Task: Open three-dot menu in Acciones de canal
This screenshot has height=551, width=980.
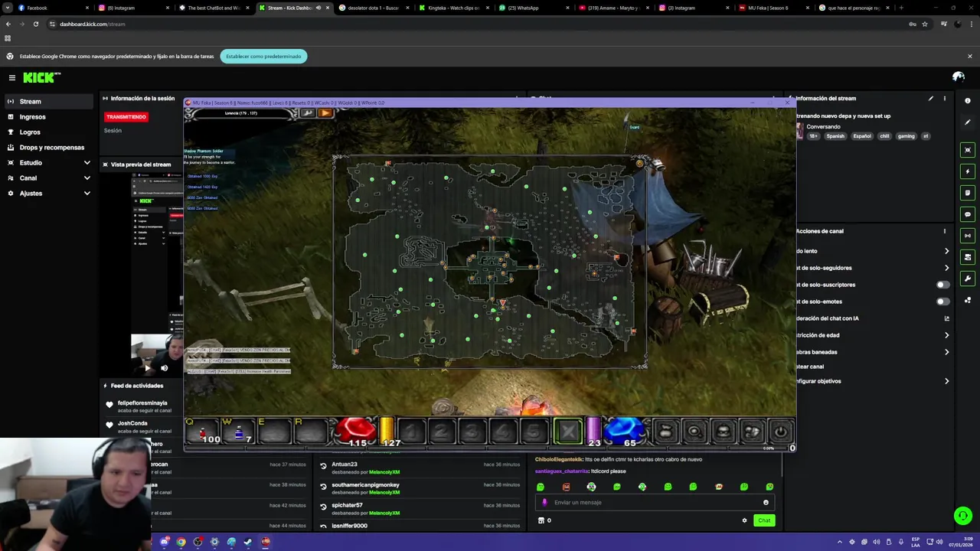Action: click(x=944, y=231)
